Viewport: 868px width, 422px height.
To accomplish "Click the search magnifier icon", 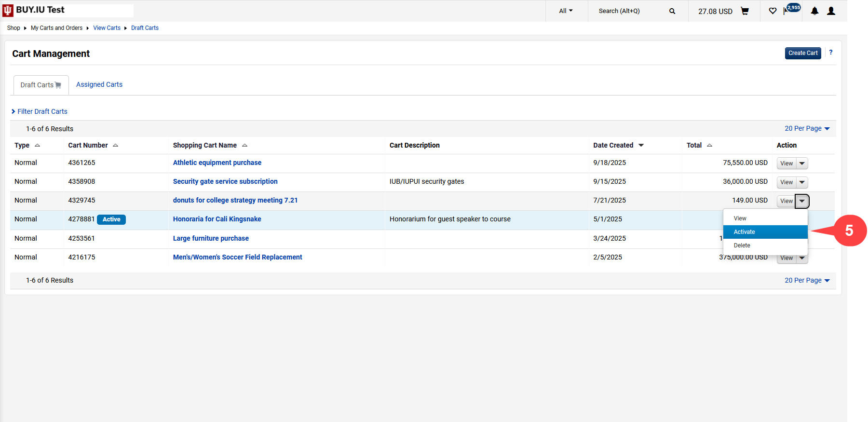I will [x=672, y=11].
